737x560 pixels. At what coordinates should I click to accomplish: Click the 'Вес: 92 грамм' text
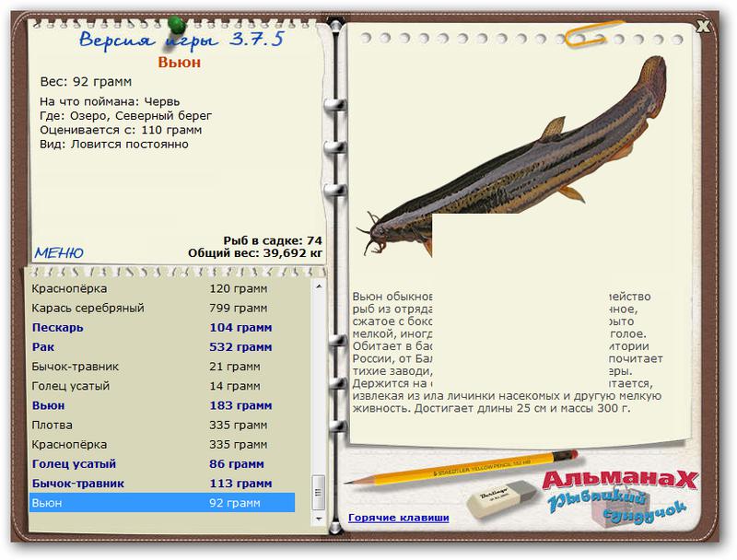click(86, 82)
